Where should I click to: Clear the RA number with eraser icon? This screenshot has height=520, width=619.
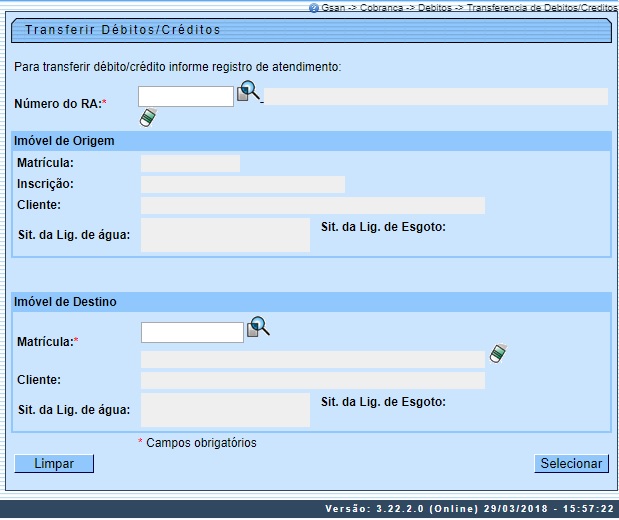point(148,117)
